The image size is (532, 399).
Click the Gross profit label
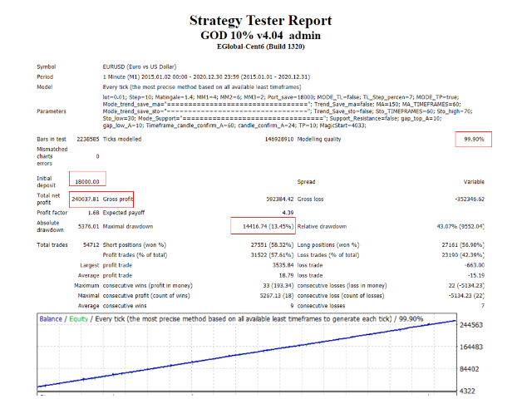119,199
